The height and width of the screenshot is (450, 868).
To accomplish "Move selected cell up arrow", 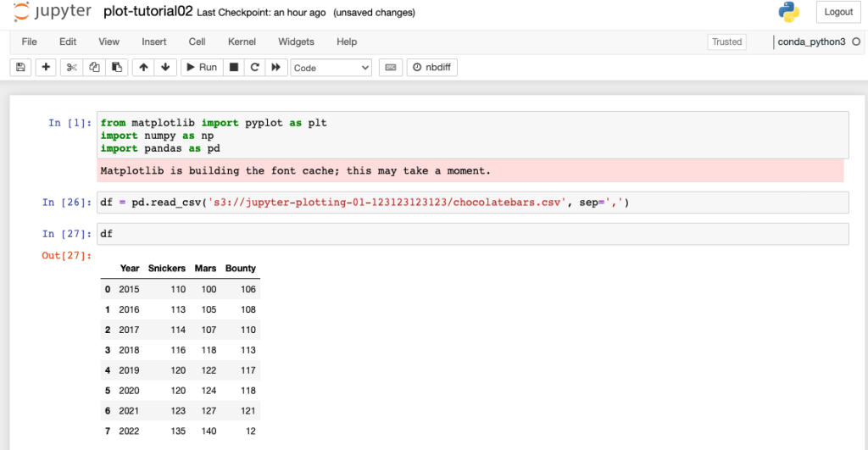I will tap(143, 67).
